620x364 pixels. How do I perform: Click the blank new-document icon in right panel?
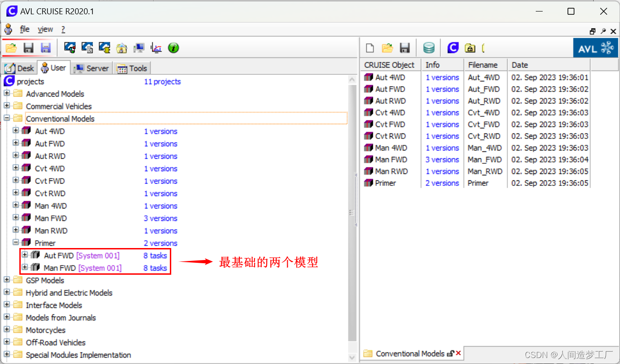tap(370, 48)
